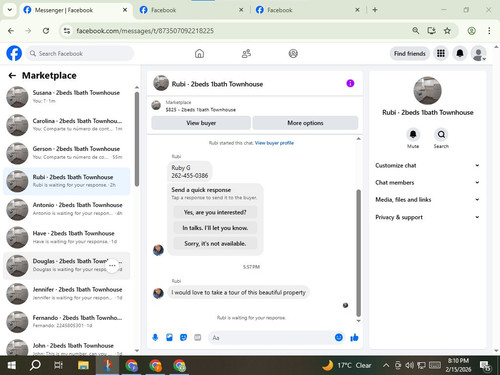Send a thumbs-up like
Screen dimensions: 500x375
point(354,337)
